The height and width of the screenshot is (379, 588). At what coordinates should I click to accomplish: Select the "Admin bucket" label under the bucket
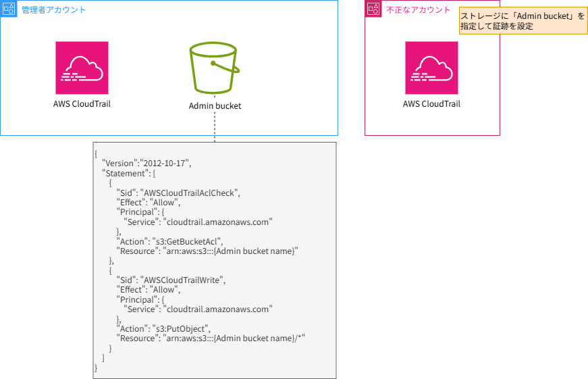pos(215,106)
